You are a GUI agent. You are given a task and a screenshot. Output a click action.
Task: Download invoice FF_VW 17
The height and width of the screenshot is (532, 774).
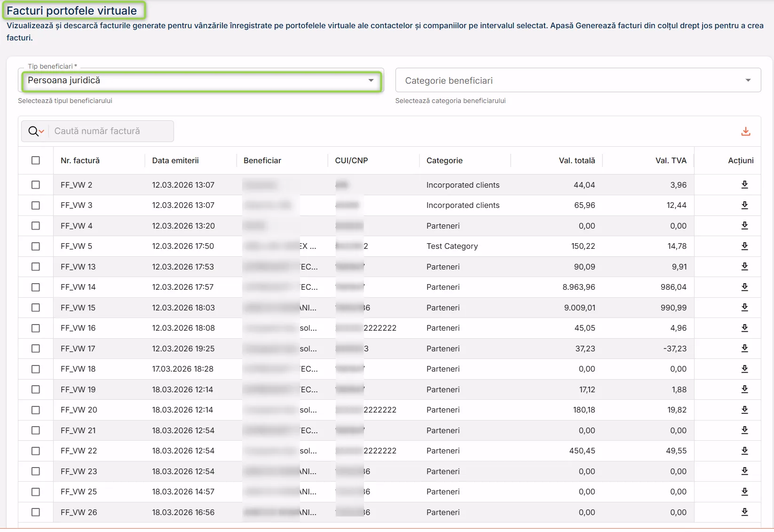tap(744, 349)
